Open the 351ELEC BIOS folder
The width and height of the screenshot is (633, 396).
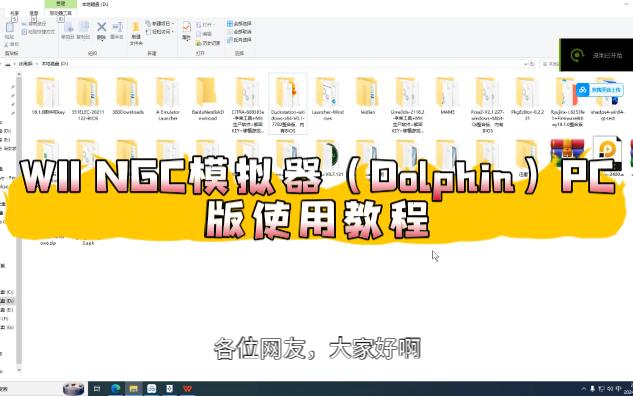(x=88, y=99)
